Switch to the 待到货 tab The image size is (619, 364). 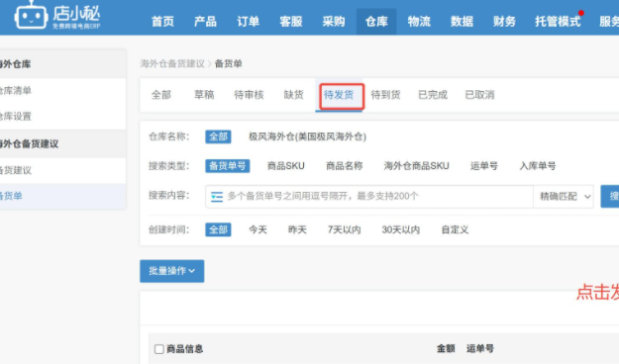click(x=385, y=95)
